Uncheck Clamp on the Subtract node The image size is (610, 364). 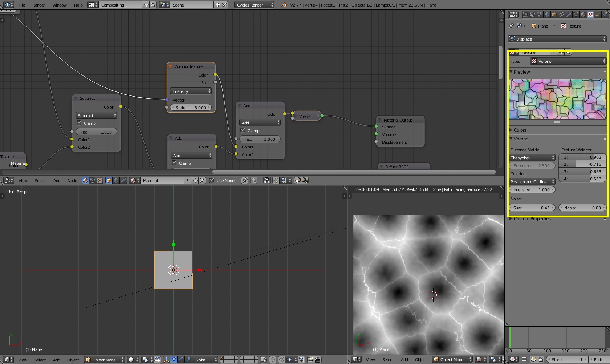tap(80, 123)
